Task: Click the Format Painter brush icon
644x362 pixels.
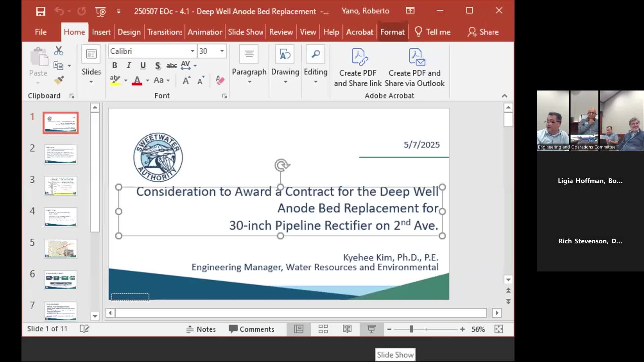Action: click(x=59, y=80)
